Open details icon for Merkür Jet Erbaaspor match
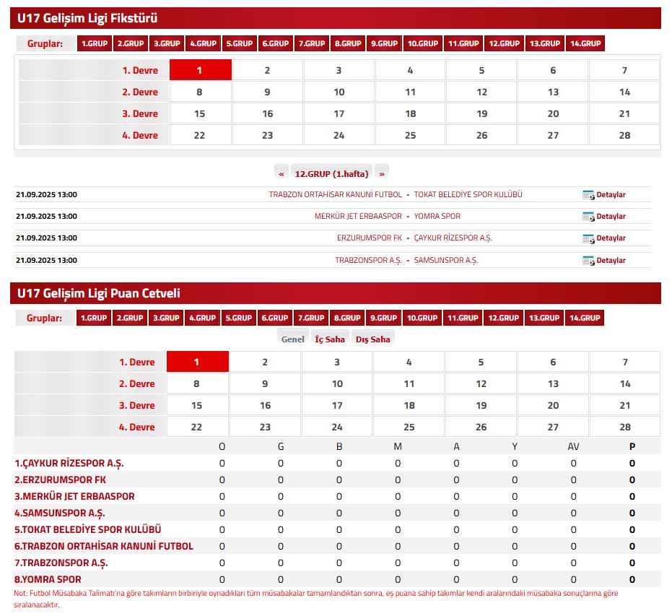The width and height of the screenshot is (672, 616). click(588, 217)
